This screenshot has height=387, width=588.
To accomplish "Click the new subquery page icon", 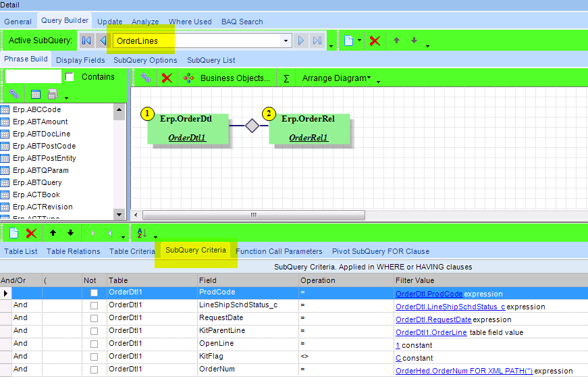I will pyautogui.click(x=348, y=41).
